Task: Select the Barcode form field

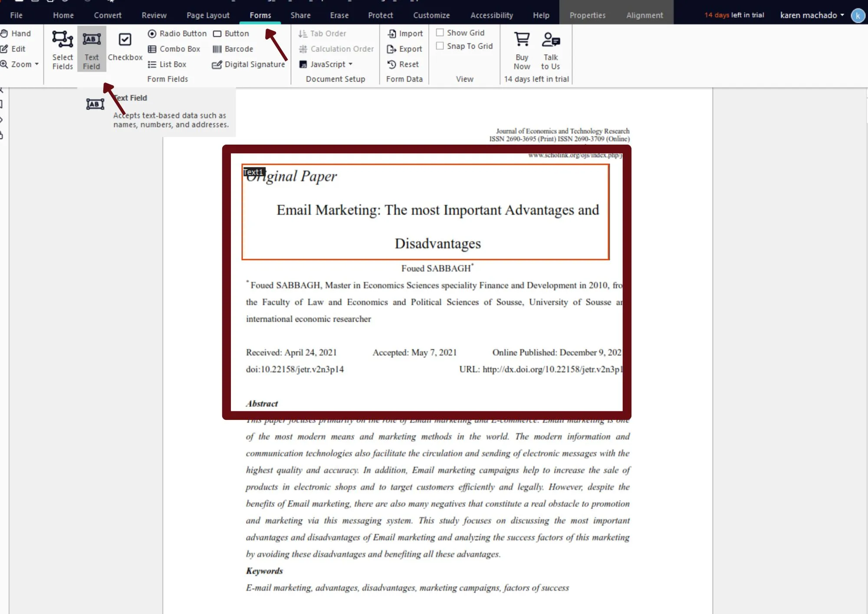Action: pyautogui.click(x=233, y=49)
